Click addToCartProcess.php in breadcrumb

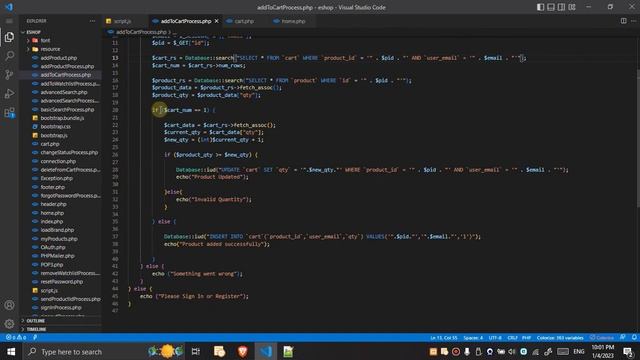coord(141,32)
